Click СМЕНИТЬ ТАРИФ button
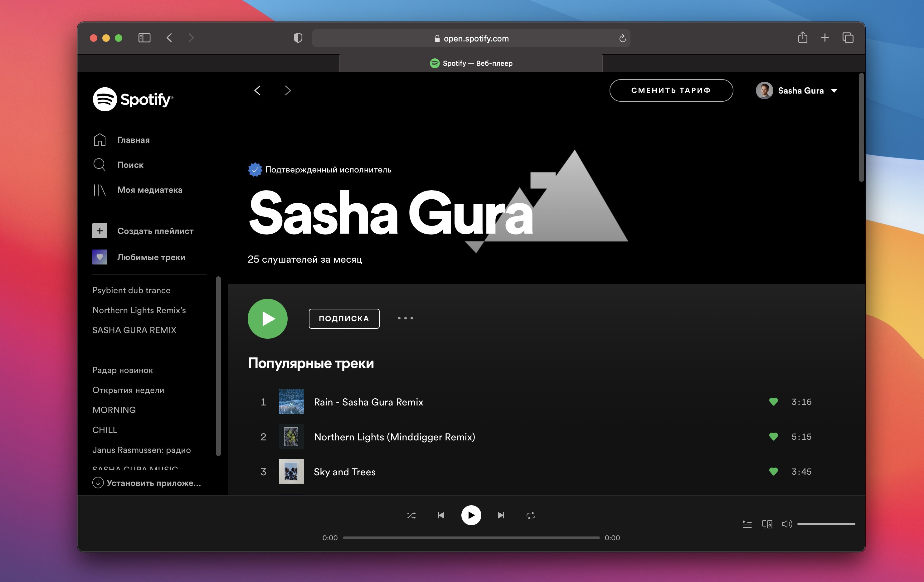Screen dimensions: 924x582 671,90
